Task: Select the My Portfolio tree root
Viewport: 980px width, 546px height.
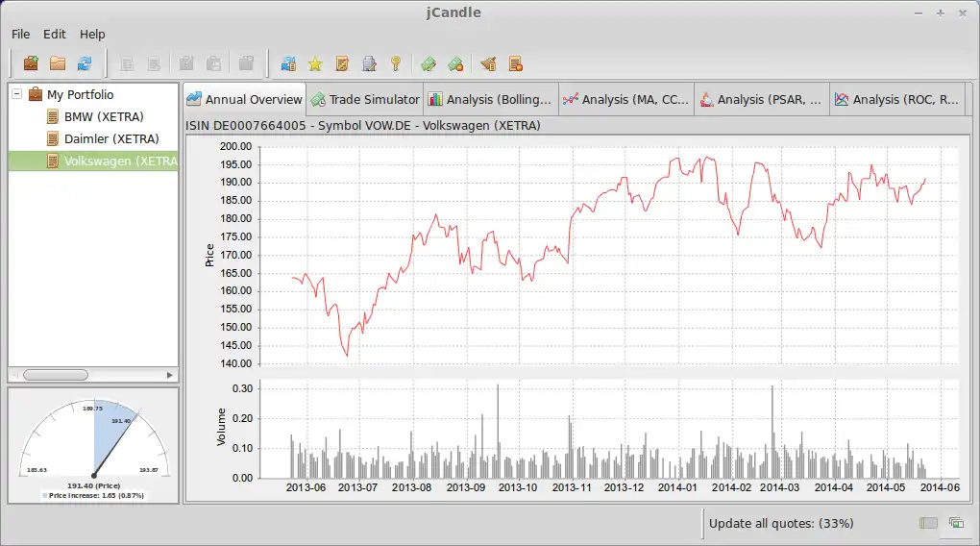Action: point(80,94)
